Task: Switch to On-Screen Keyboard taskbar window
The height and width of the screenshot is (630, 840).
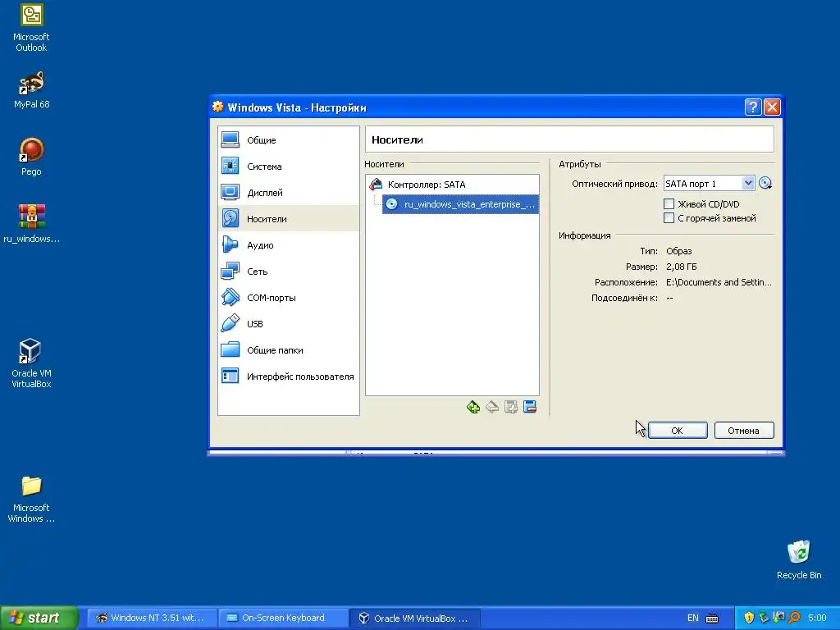Action: (283, 618)
